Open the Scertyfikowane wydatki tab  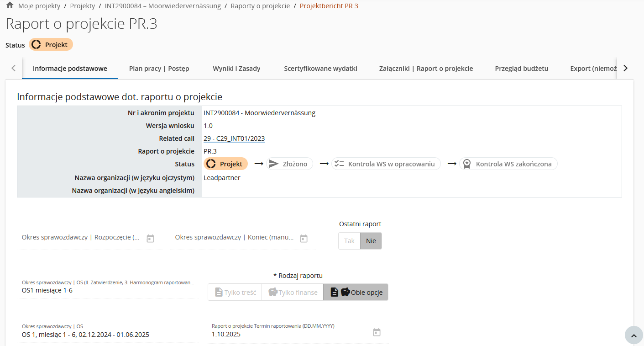(x=320, y=69)
